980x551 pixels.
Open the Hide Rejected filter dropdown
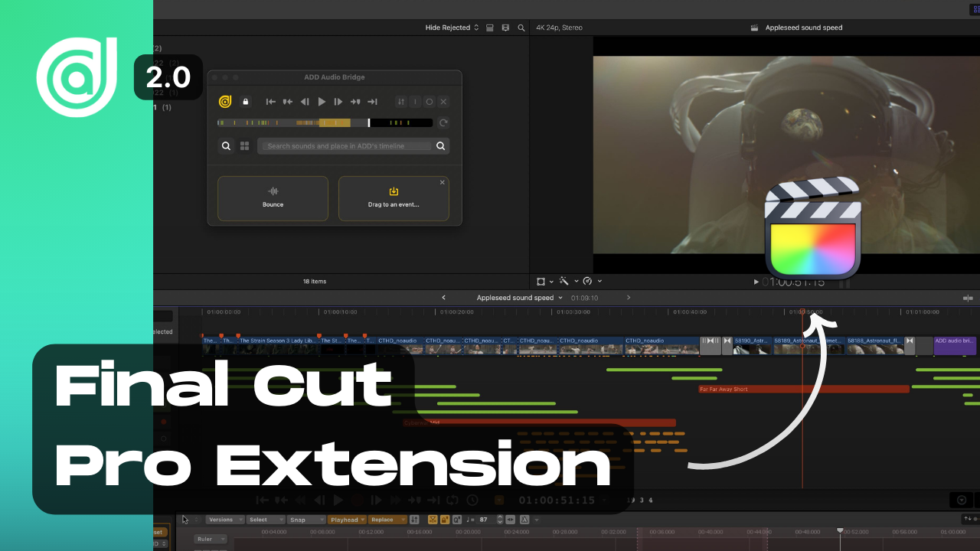click(x=452, y=28)
